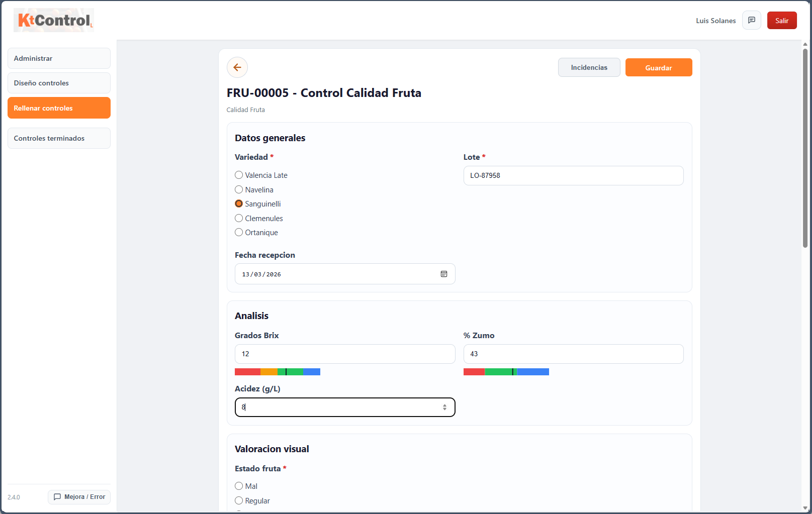
Task: Open Incidencias
Action: pyautogui.click(x=589, y=67)
